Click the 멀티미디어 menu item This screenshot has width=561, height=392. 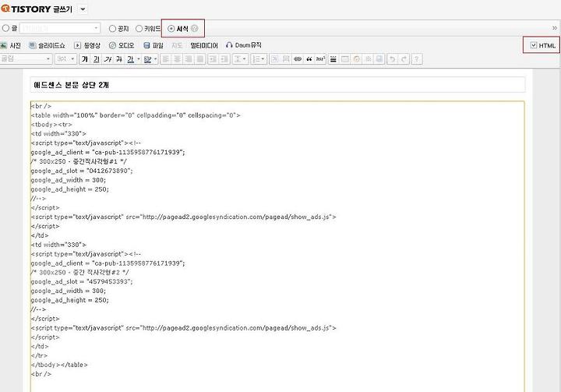coord(204,46)
